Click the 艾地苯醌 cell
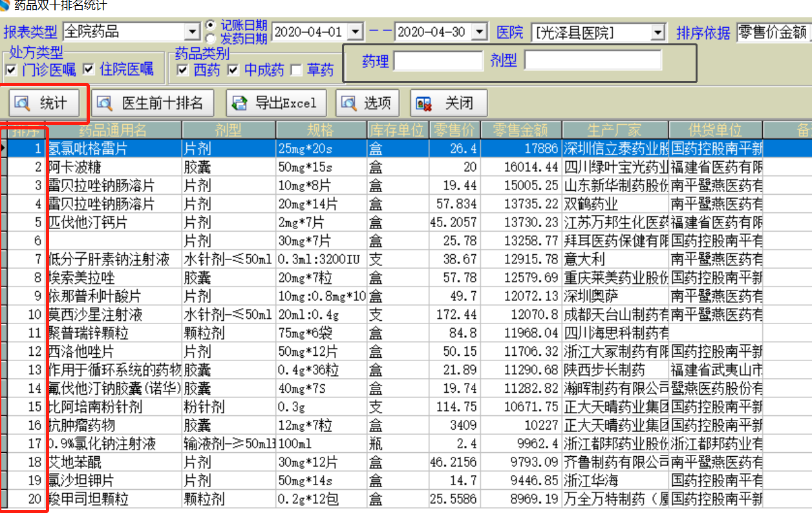This screenshot has width=812, height=515. coord(114,463)
